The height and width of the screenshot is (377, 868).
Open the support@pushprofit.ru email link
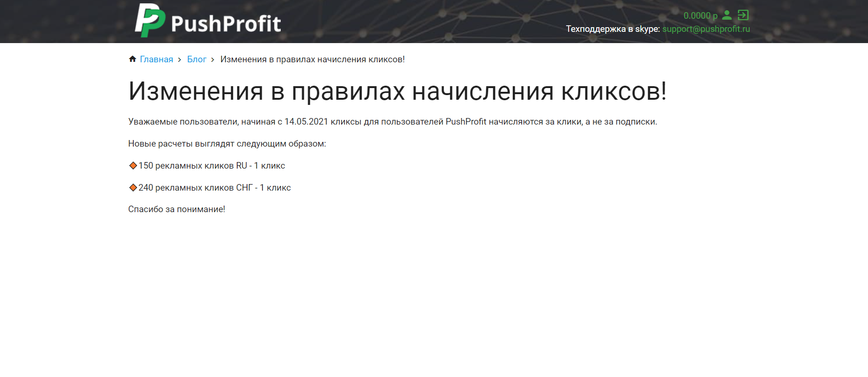pyautogui.click(x=706, y=29)
